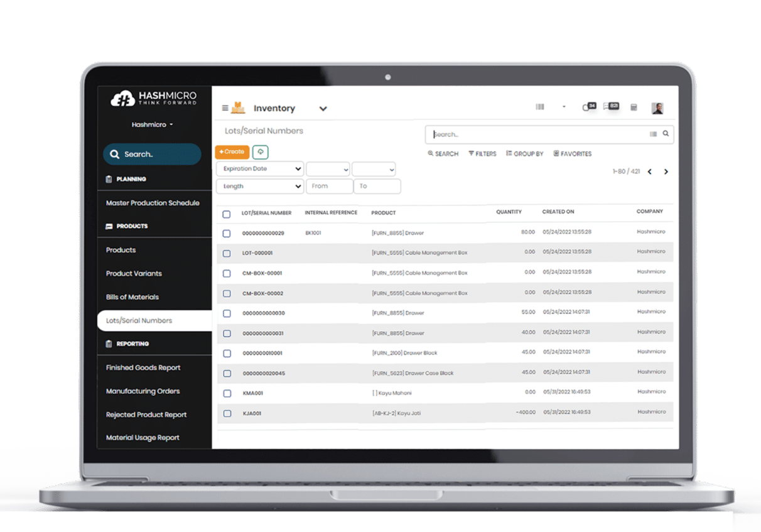Screen dimensions: 761x532
Task: Click the SEARCH option below search box
Action: pos(443,154)
